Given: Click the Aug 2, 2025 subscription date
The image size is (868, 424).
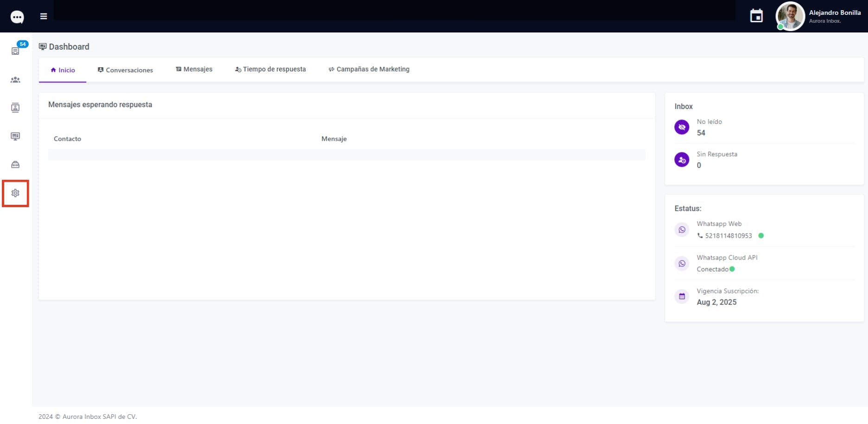Looking at the screenshot, I should [x=716, y=302].
